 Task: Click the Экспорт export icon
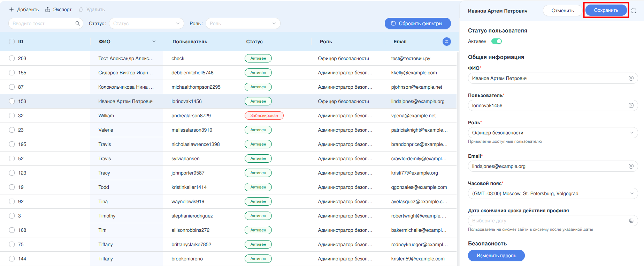(48, 9)
